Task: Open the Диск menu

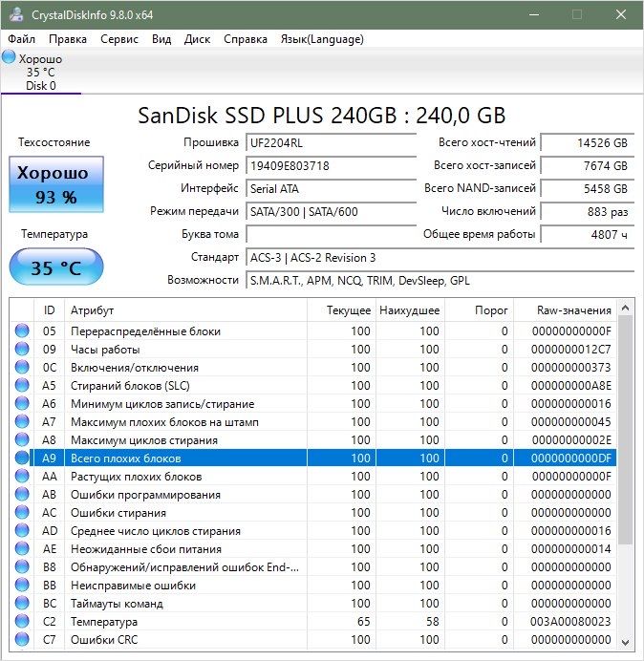Action: 197,39
